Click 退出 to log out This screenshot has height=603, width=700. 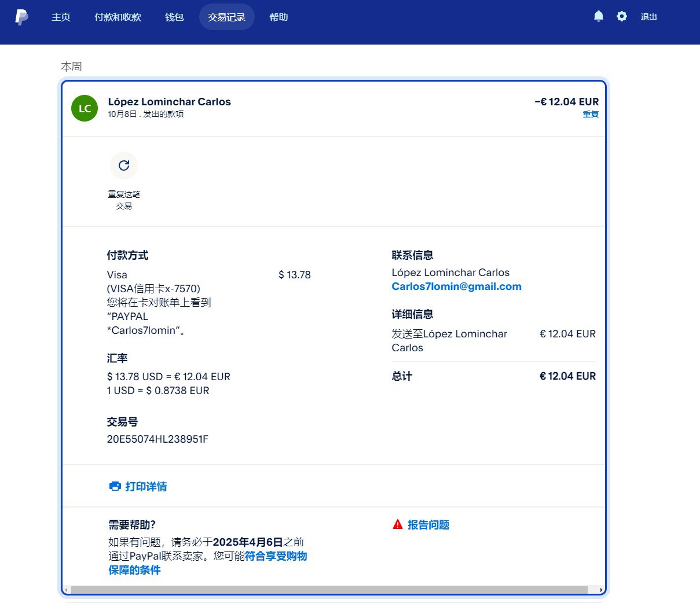point(648,17)
